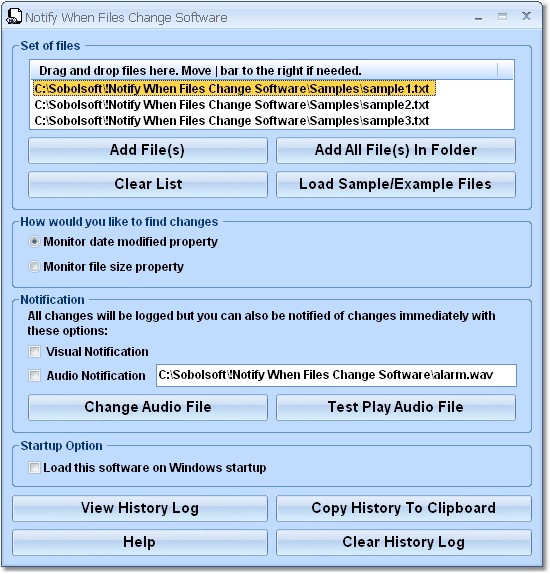Image resolution: width=550 pixels, height=574 pixels.
Task: Open the Change Audio File dialog
Action: coord(148,407)
